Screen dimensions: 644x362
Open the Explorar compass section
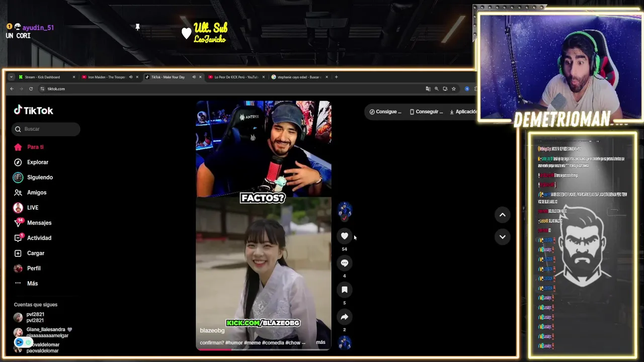click(x=31, y=162)
